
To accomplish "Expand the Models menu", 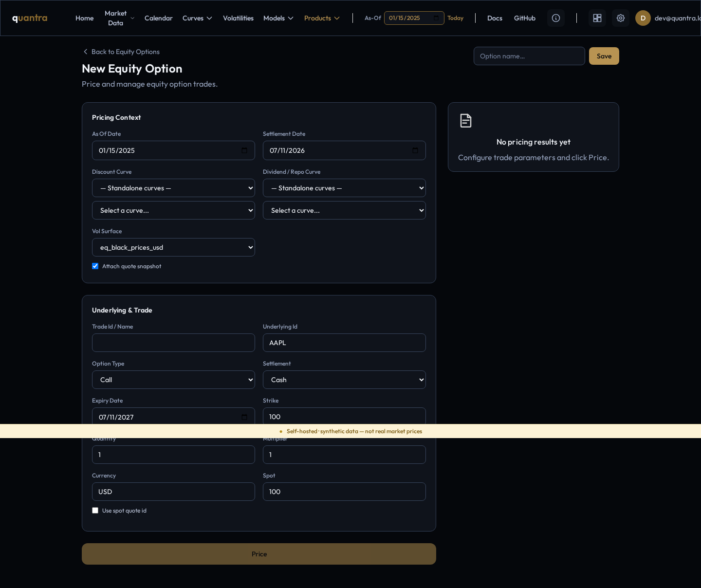I will 278,18.
